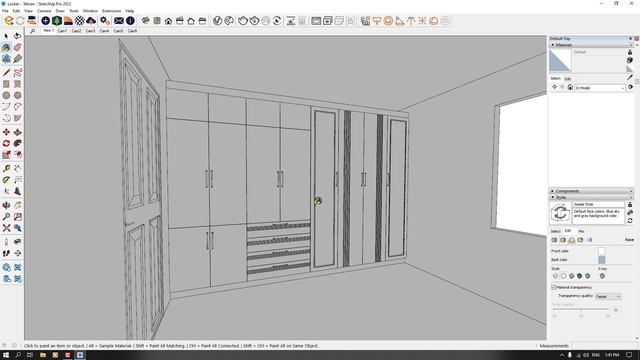Open Watermark settings in Styles
640x360 pixels.
[580, 240]
